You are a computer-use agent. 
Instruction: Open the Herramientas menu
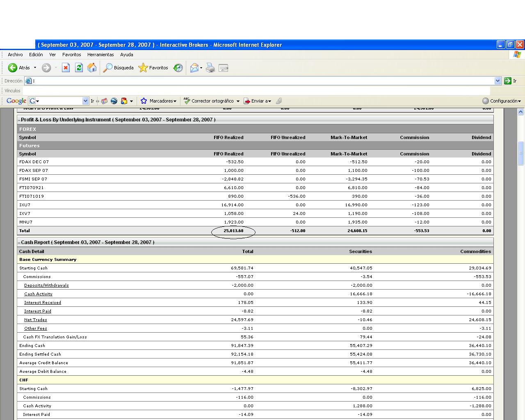[x=100, y=55]
